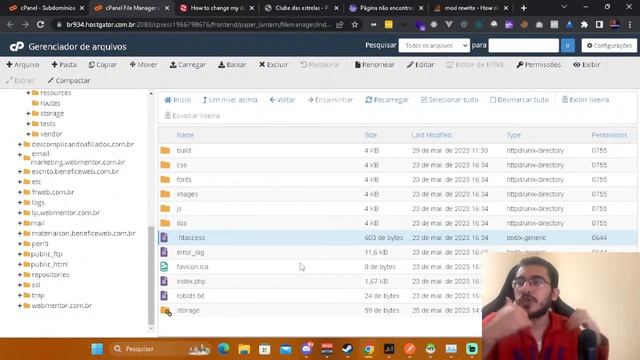Expand the repositories tree node
The image size is (640, 360).
20,275
